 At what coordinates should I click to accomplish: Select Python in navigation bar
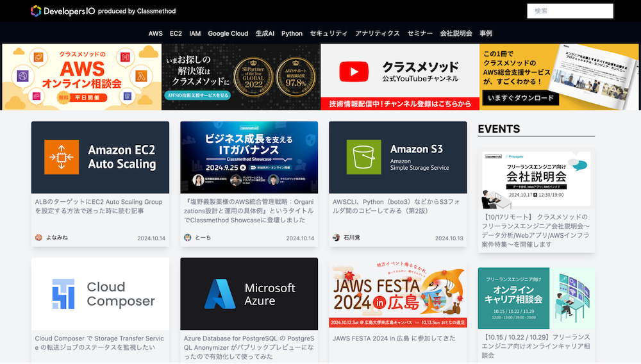[x=292, y=33]
